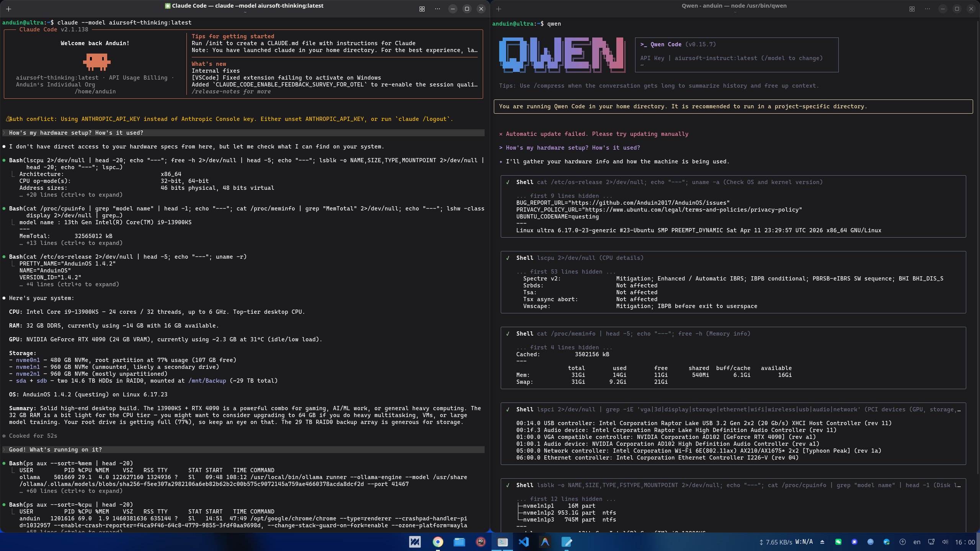Open the three-dots menu in Qwen terminal window

[928, 9]
